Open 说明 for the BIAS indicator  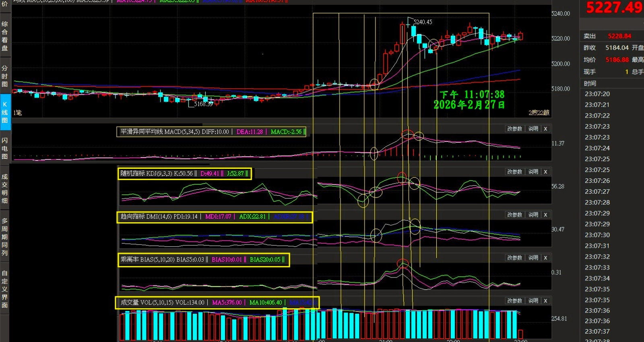(x=533, y=258)
